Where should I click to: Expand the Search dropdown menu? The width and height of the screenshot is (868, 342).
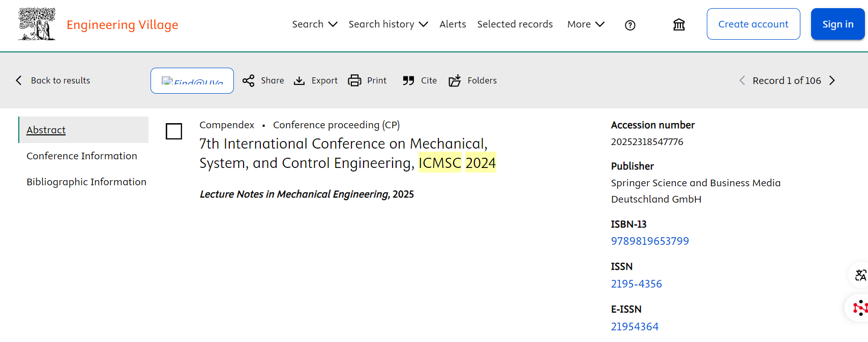[x=315, y=24]
